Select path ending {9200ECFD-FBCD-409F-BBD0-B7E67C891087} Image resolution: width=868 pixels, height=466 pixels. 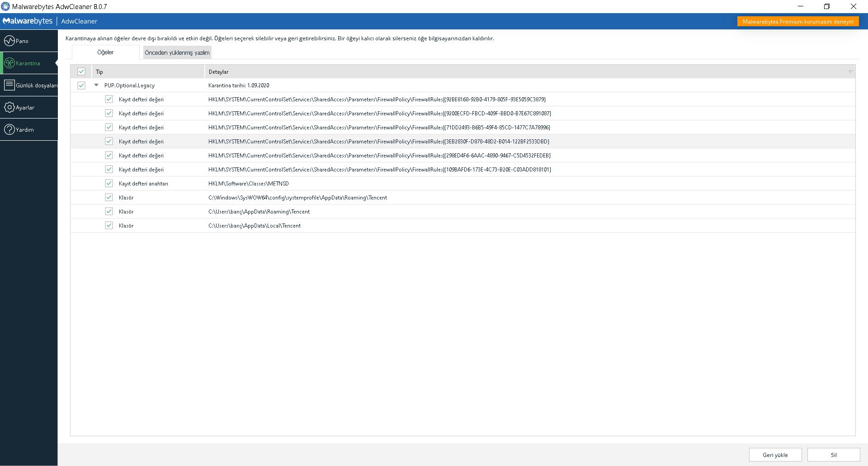380,114
